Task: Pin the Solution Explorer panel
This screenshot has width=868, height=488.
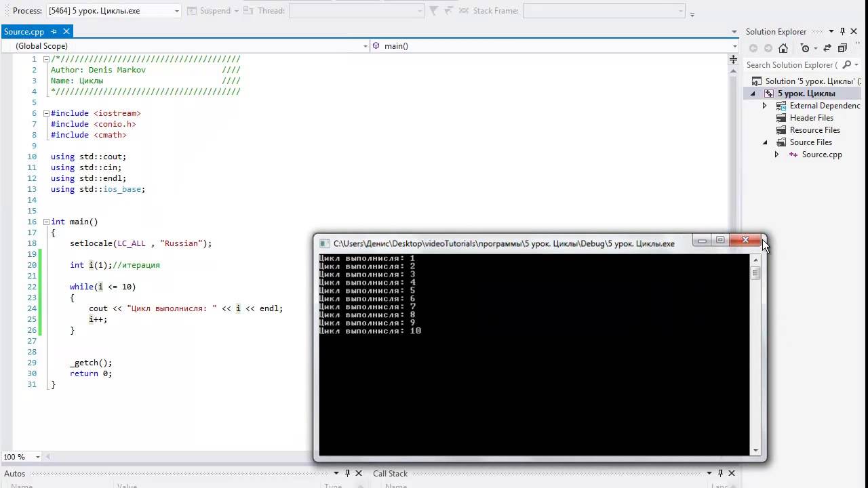Action: coord(843,31)
